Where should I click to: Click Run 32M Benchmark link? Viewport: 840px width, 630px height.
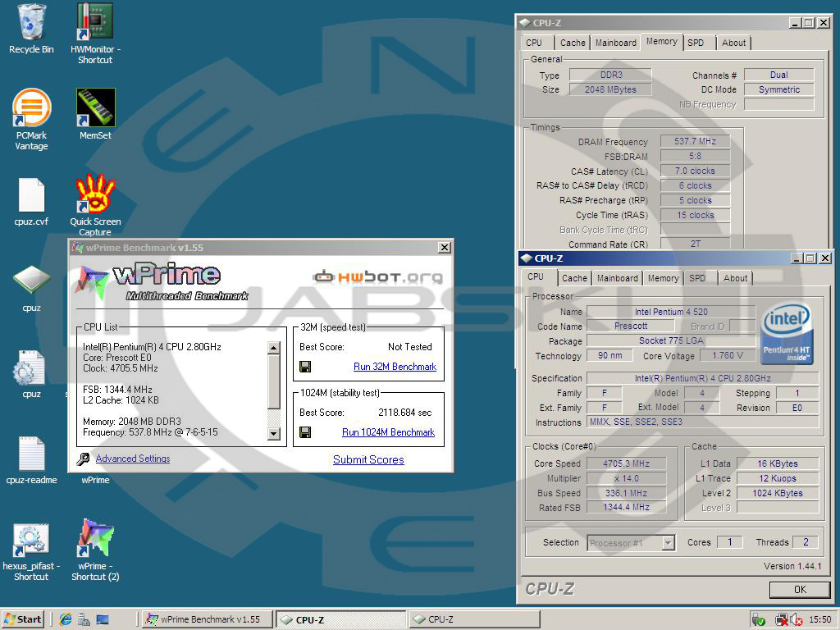point(395,367)
